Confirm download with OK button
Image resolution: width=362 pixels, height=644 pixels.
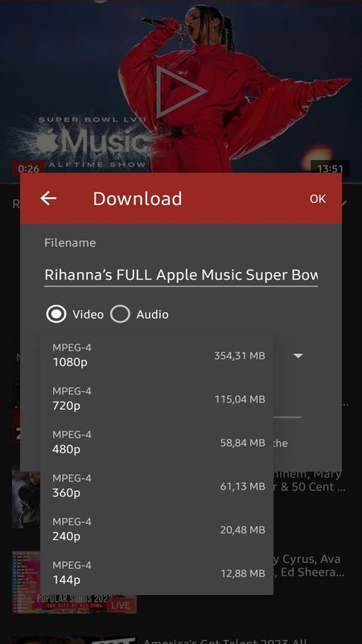click(x=318, y=199)
